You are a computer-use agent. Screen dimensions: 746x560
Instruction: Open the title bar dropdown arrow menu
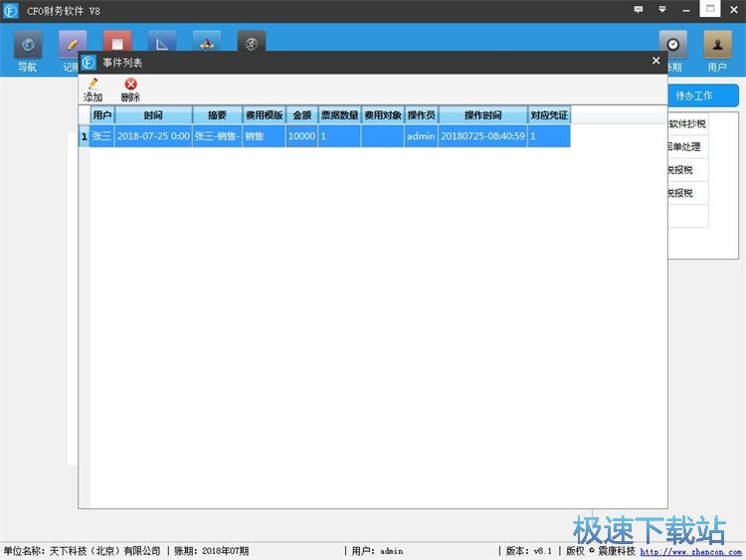661,10
